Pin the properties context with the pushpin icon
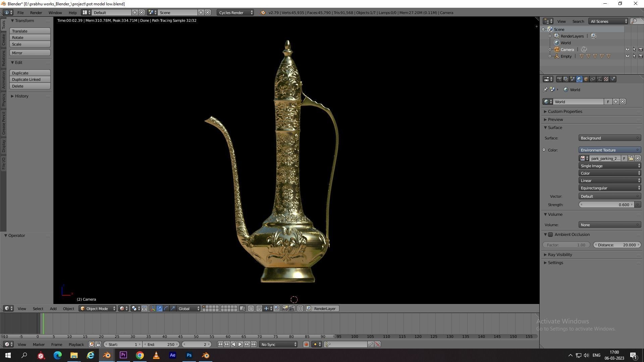 tap(545, 90)
